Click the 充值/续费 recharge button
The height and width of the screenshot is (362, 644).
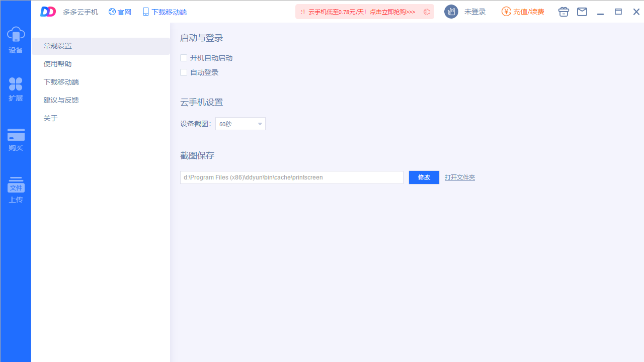click(x=523, y=12)
